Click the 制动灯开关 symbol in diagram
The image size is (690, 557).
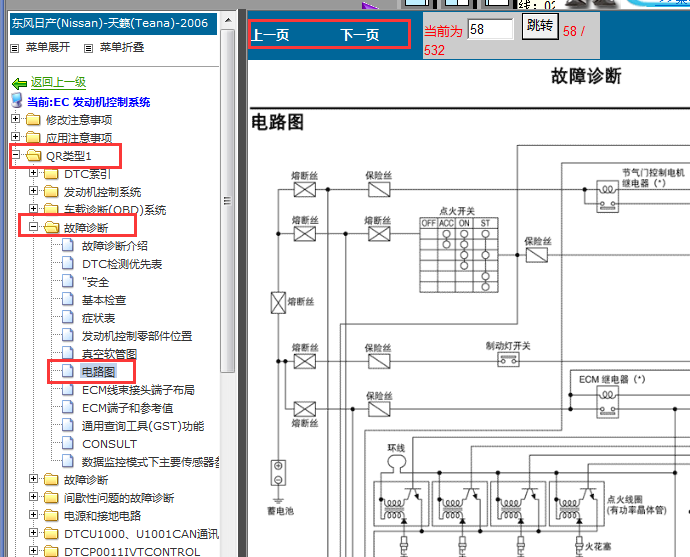tap(508, 360)
